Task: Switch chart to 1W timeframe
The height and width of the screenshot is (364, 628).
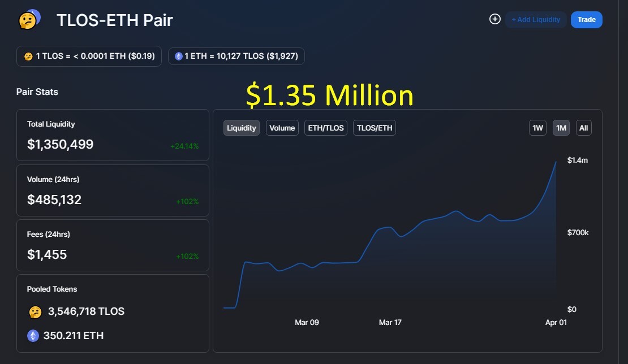Action: pos(537,128)
